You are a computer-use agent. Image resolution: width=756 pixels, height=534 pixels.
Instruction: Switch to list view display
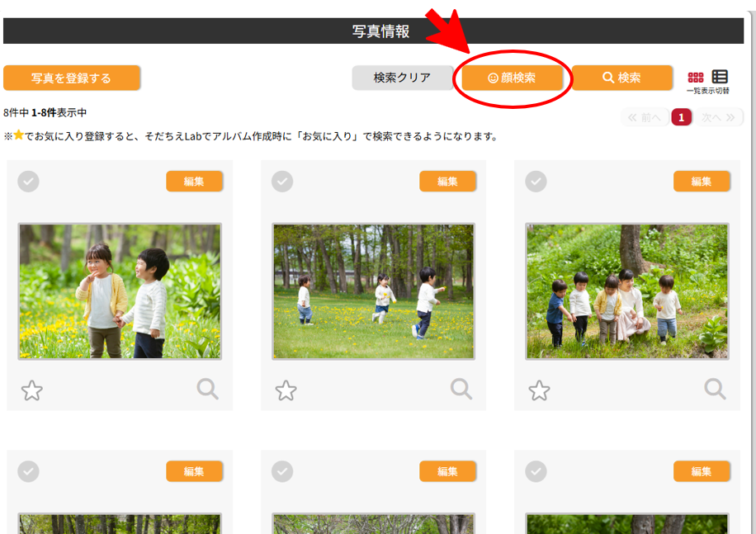click(x=720, y=77)
